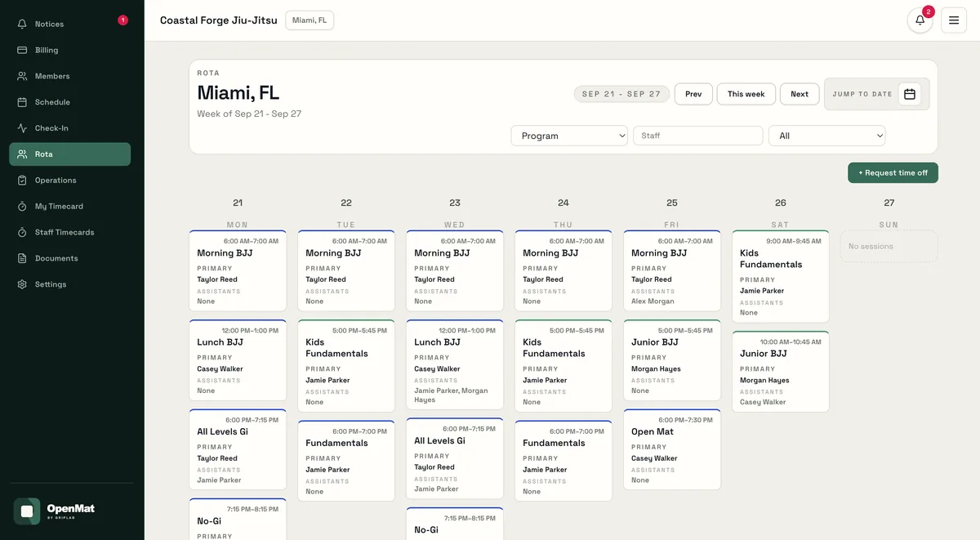Click the Jump to Date label
Viewport: 980px width, 540px height.
(x=862, y=94)
